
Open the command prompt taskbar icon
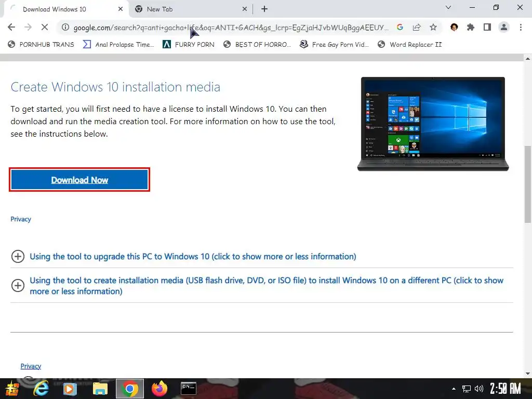coord(188,389)
